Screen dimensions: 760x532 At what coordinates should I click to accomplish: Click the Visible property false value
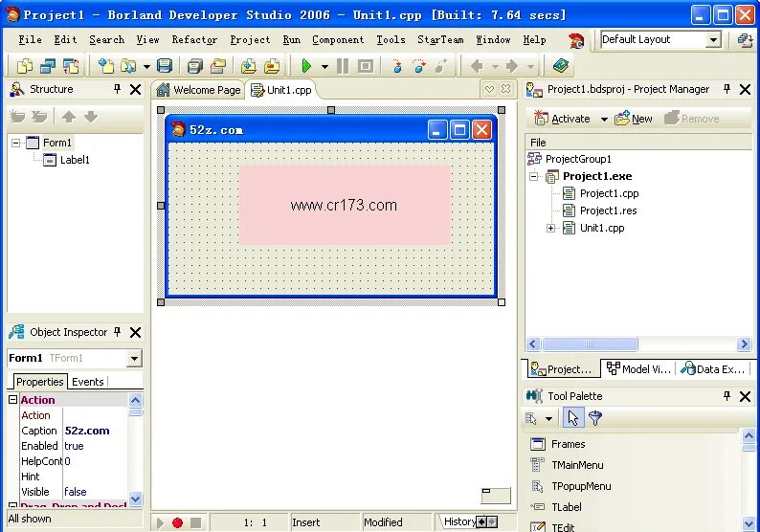(75, 492)
